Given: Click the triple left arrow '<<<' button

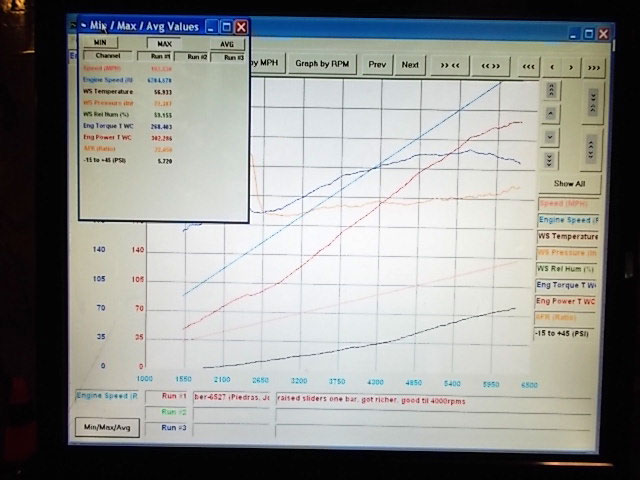Looking at the screenshot, I should [528, 66].
